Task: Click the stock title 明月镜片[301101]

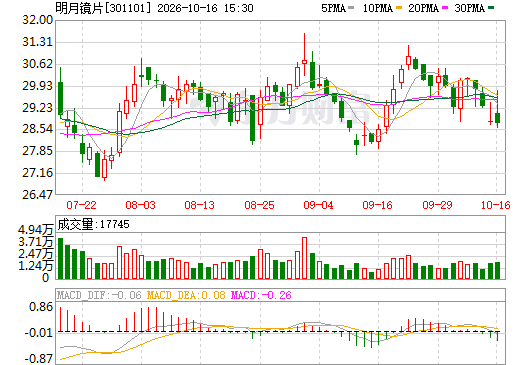Action: (104, 8)
